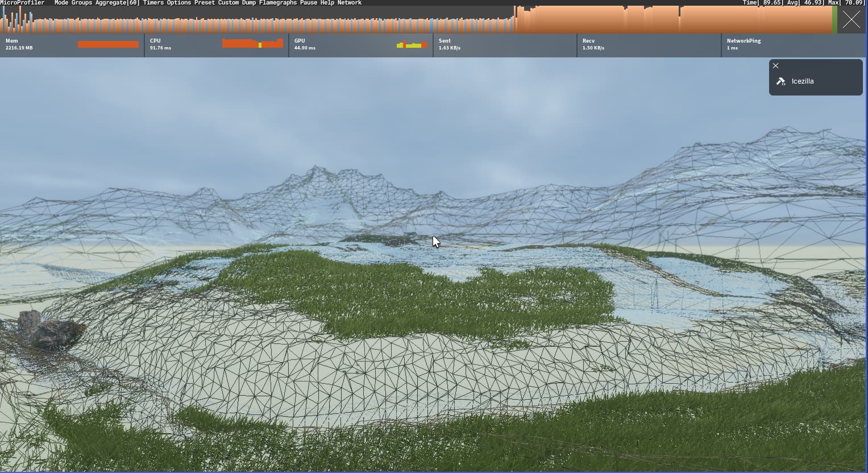Open the Options menu
Image resolution: width=868 pixels, height=473 pixels.
click(179, 3)
